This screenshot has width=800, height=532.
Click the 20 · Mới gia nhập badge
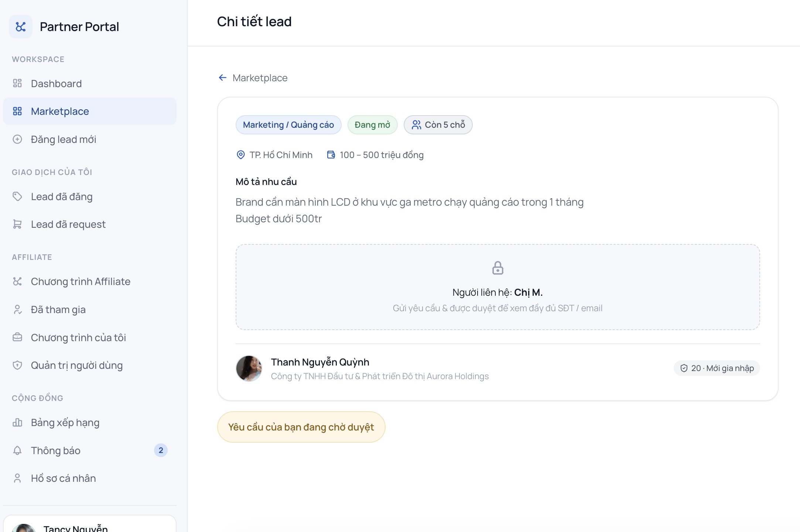(x=717, y=368)
